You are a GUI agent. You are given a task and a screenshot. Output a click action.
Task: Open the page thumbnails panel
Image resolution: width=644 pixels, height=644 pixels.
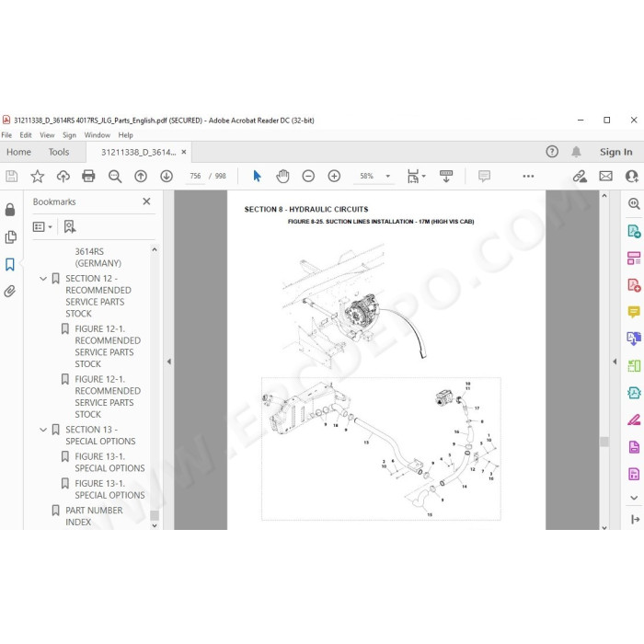[11, 237]
